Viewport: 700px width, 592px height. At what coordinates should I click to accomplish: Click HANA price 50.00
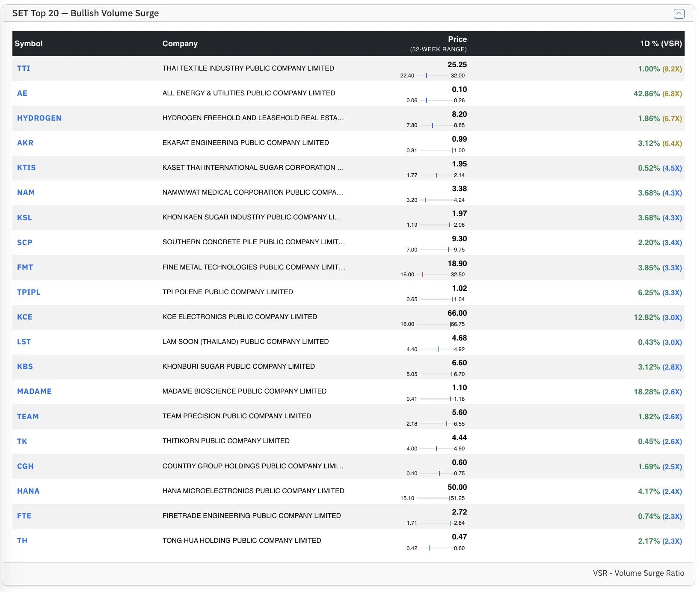(x=457, y=487)
